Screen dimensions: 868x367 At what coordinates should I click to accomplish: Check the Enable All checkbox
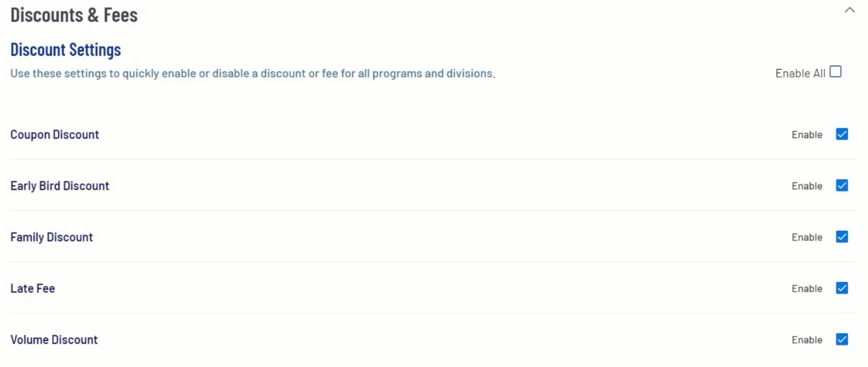tap(836, 72)
